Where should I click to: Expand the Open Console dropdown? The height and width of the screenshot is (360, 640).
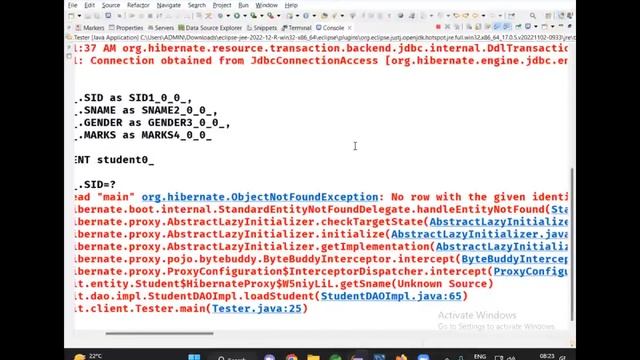pos(552,27)
